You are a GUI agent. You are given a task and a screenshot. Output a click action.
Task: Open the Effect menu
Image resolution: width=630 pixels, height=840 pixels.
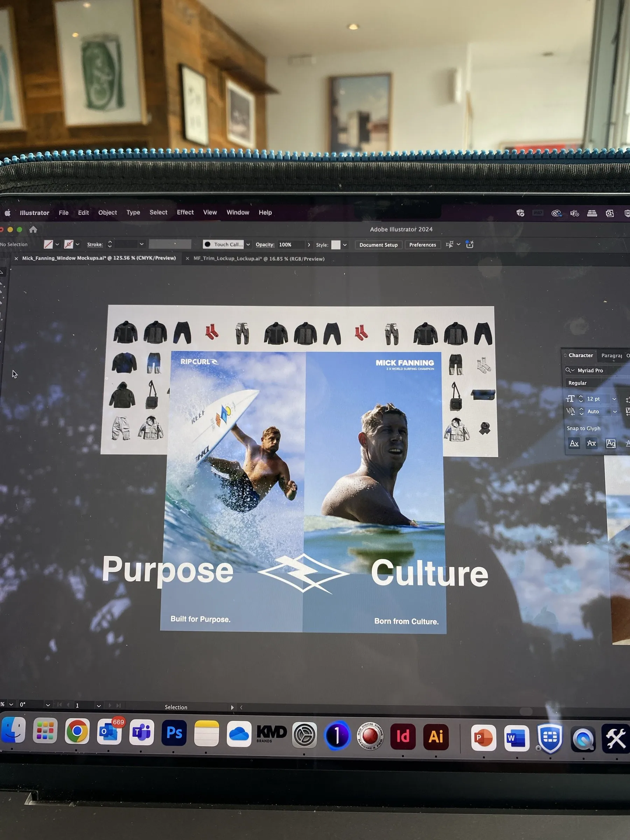(185, 212)
